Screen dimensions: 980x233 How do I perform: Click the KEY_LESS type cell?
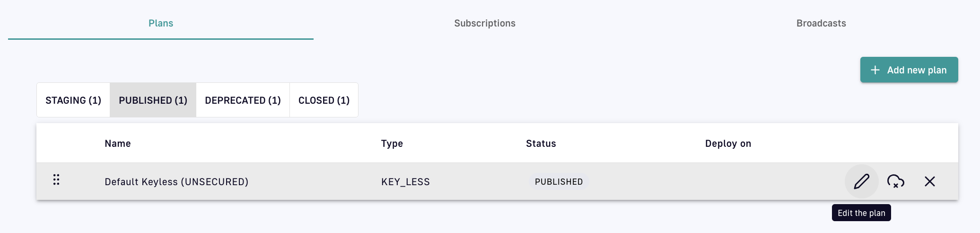[405, 182]
